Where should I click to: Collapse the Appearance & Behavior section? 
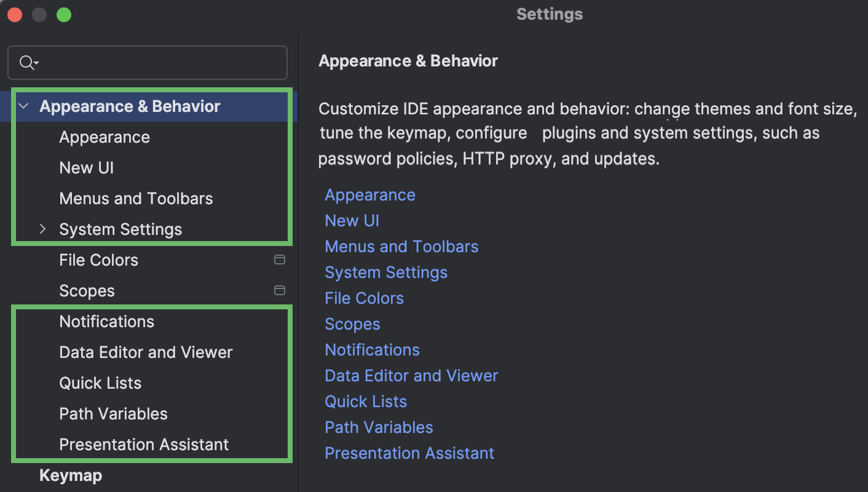[23, 106]
